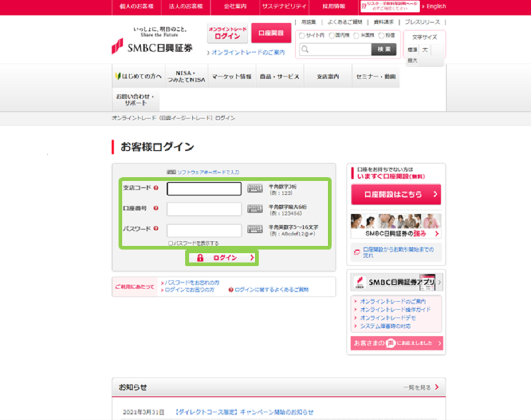
Task: Open the NISA・つみたてNISA menu
Action: 186,77
